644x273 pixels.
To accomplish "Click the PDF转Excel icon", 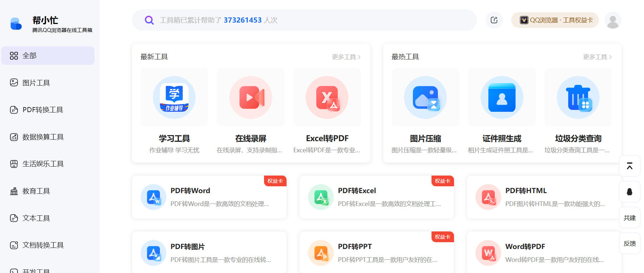I will pyautogui.click(x=321, y=197).
